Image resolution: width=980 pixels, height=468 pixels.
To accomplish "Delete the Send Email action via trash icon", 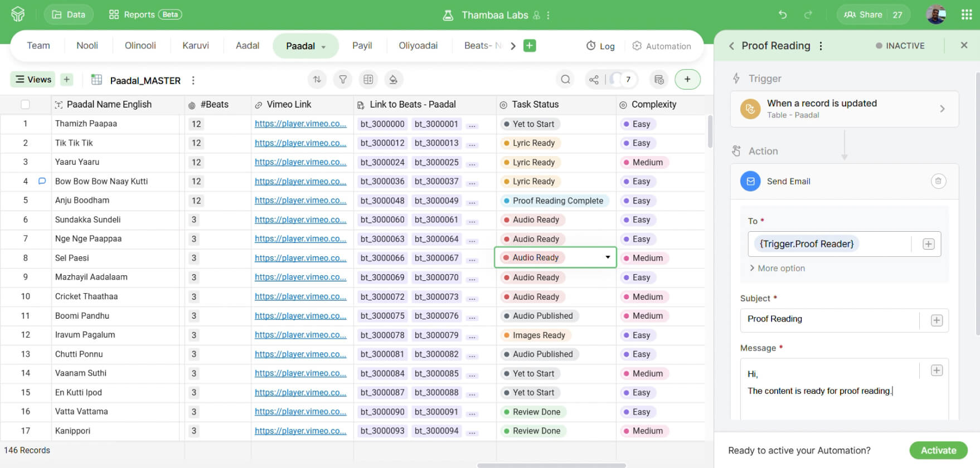I will tap(938, 181).
